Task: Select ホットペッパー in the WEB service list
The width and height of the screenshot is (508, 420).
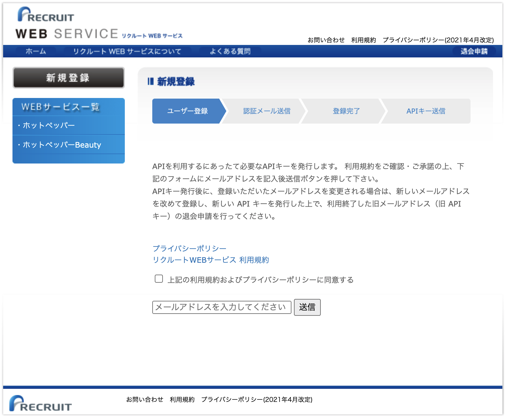Action: tap(69, 125)
